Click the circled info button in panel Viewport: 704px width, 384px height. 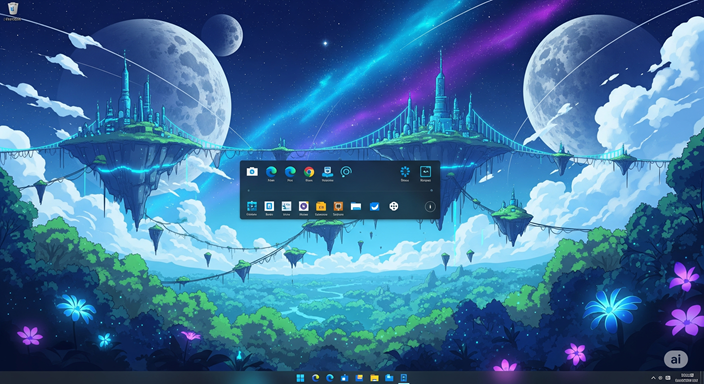pos(430,207)
